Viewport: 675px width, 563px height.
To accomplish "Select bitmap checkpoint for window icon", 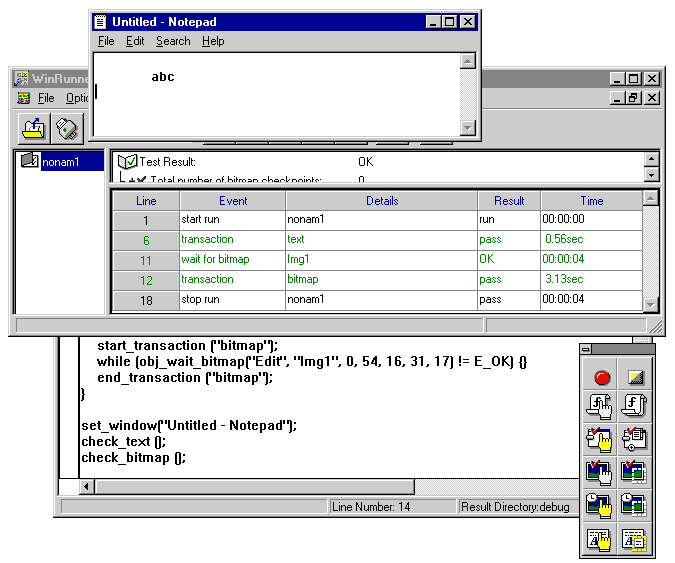I will (x=602, y=471).
